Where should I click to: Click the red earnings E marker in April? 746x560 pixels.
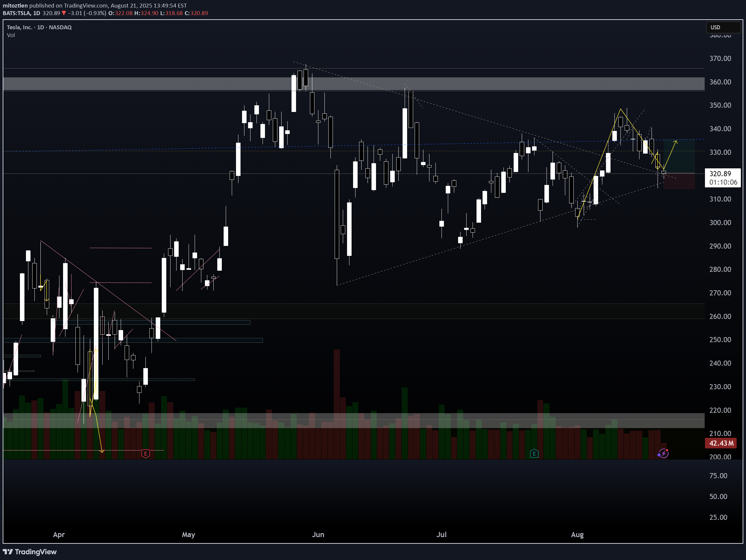coord(145,454)
